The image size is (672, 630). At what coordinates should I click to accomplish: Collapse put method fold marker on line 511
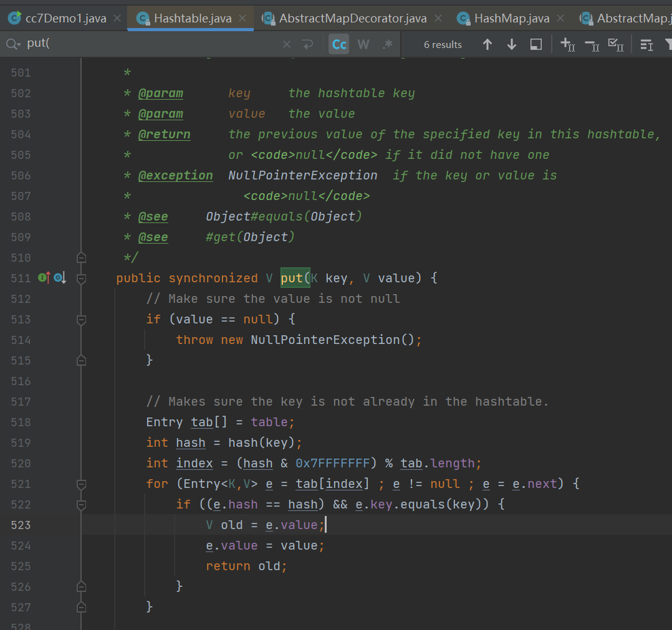pos(81,279)
